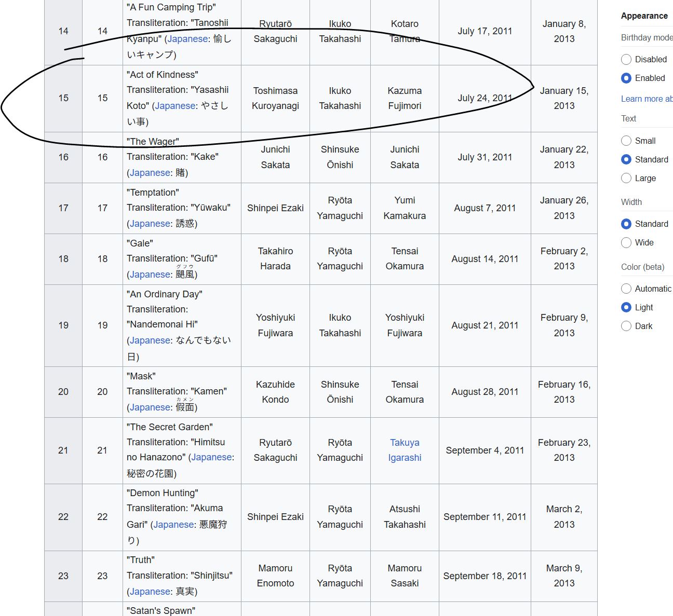Open Japanese link in An Ordinary Day row
The height and width of the screenshot is (616, 673).
150,340
